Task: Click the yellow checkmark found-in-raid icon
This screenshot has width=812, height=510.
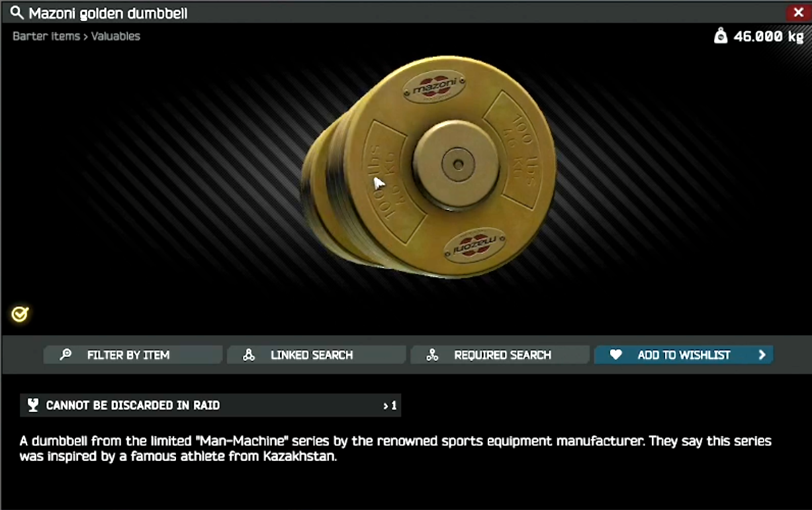Action: tap(20, 314)
